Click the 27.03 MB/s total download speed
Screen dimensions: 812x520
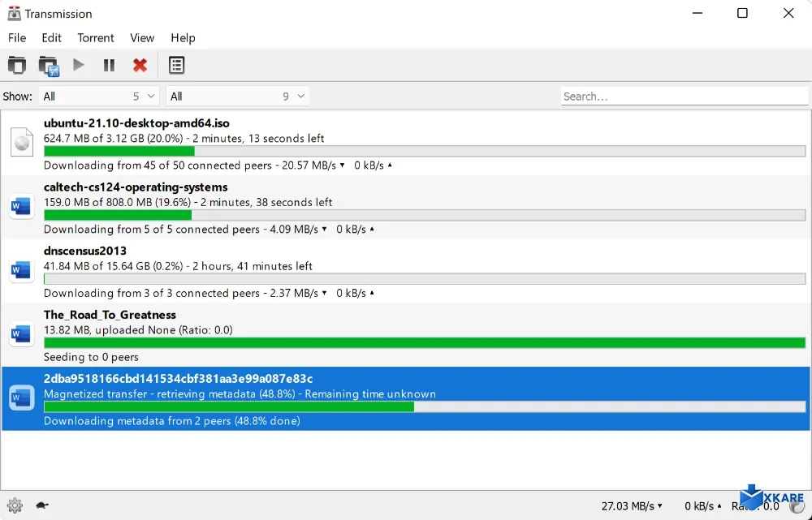632,506
